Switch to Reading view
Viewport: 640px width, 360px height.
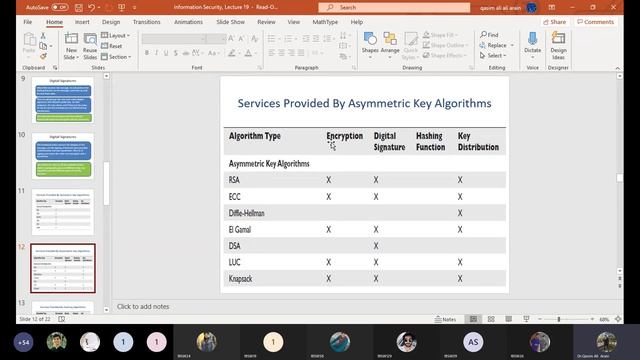pyautogui.click(x=509, y=319)
